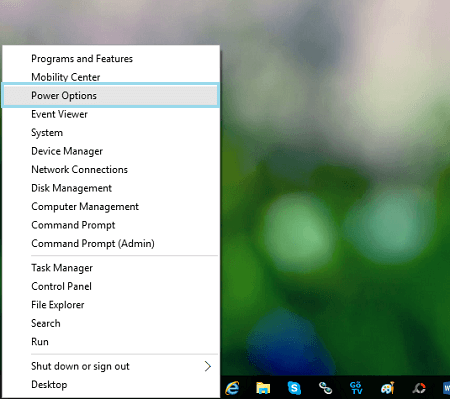The width and height of the screenshot is (450, 399).
Task: Choose File Explorer in the menu
Action: pos(111,305)
